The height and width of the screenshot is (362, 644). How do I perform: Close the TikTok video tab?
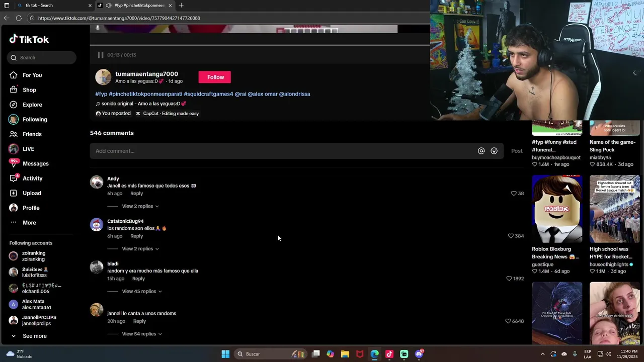[170, 6]
